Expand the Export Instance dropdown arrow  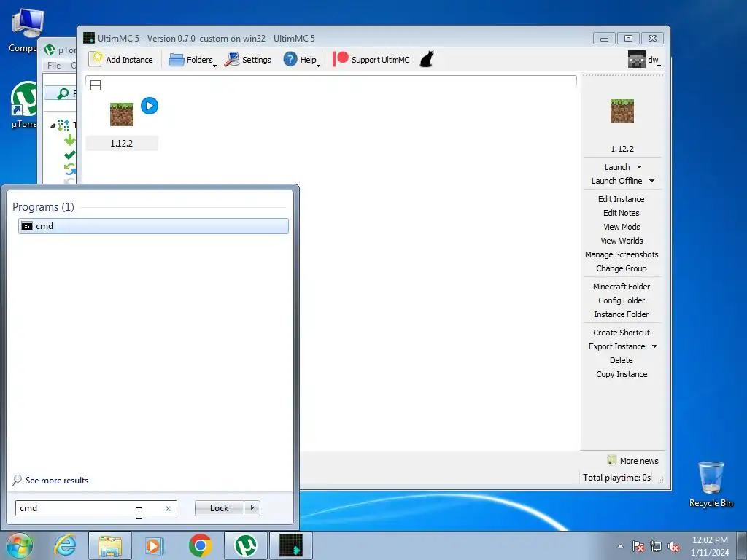click(654, 346)
